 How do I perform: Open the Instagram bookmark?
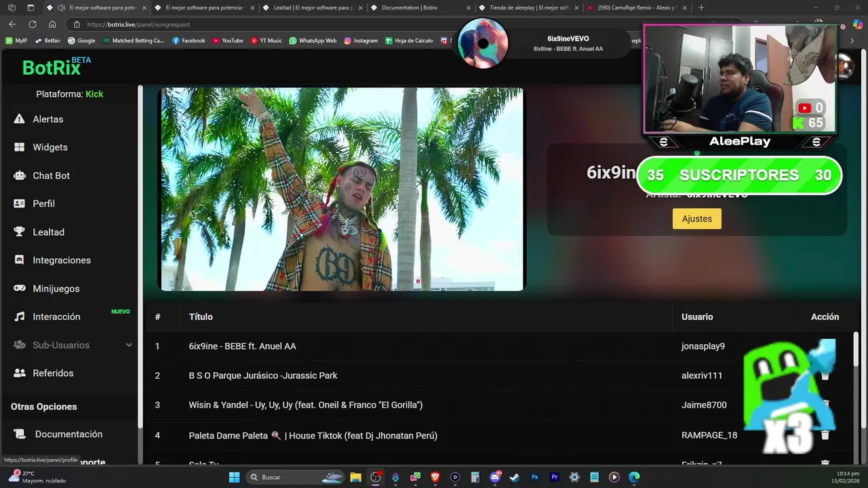click(361, 41)
